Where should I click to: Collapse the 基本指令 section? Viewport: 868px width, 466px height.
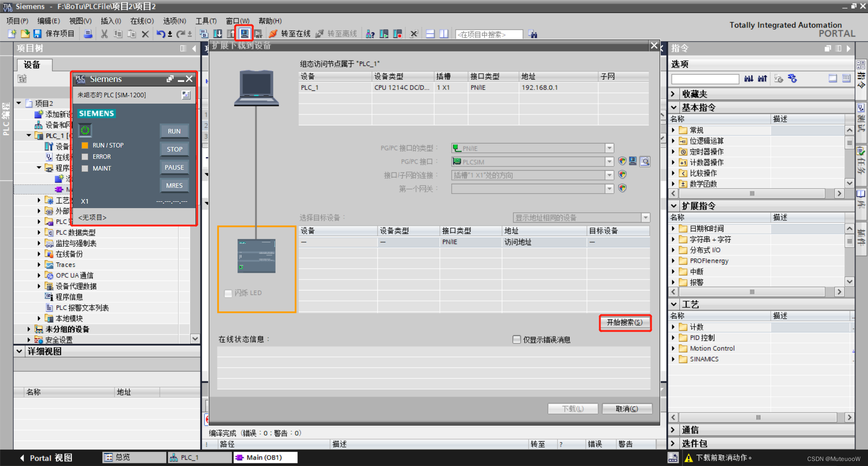pyautogui.click(x=673, y=108)
